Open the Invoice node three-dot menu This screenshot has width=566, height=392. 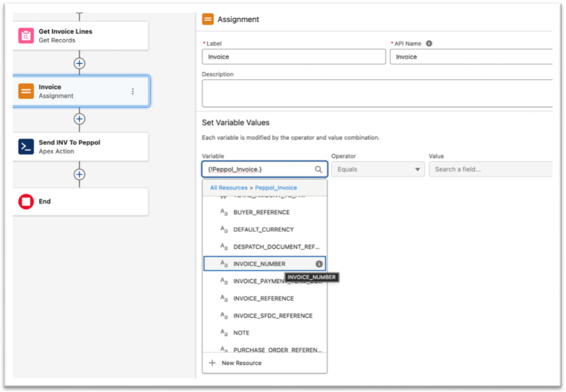(133, 91)
